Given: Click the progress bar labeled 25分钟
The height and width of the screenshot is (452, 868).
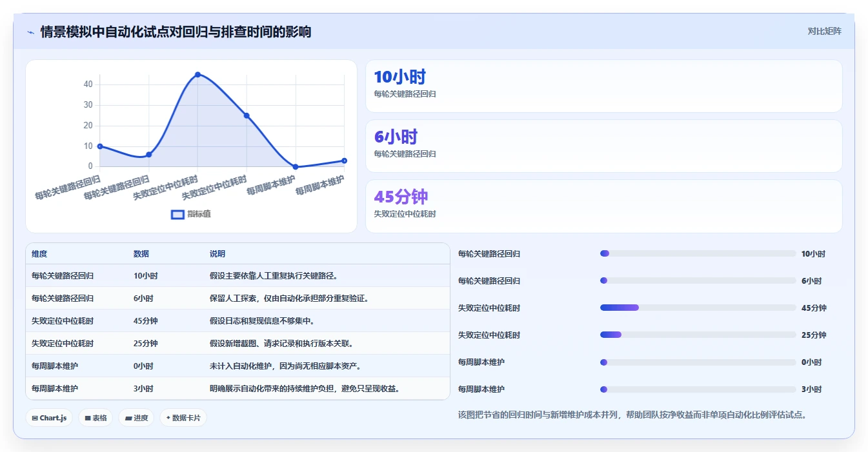Looking at the screenshot, I should coord(698,335).
